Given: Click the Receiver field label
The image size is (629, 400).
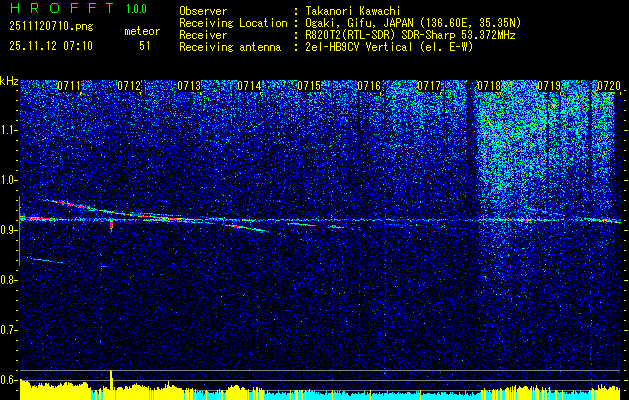Looking at the screenshot, I should pyautogui.click(x=203, y=35).
